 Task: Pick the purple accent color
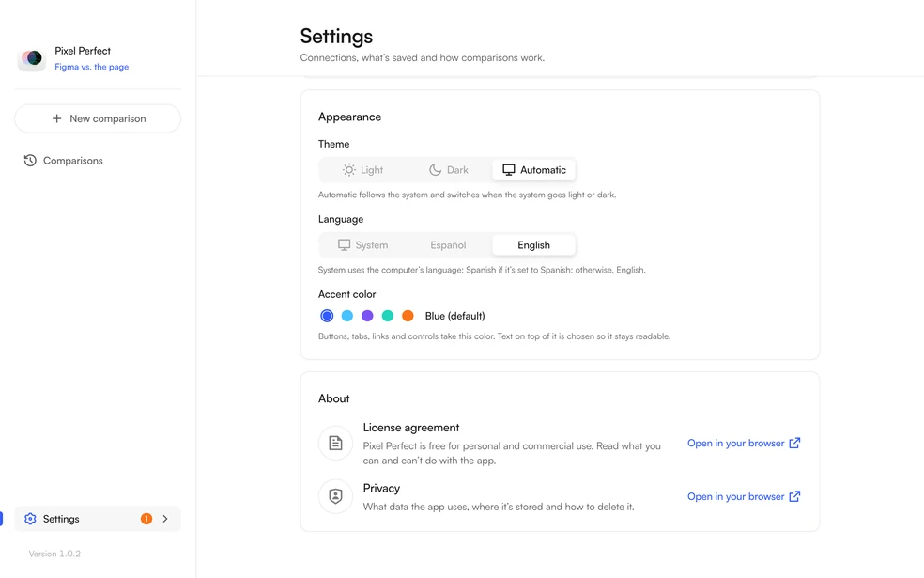click(367, 316)
